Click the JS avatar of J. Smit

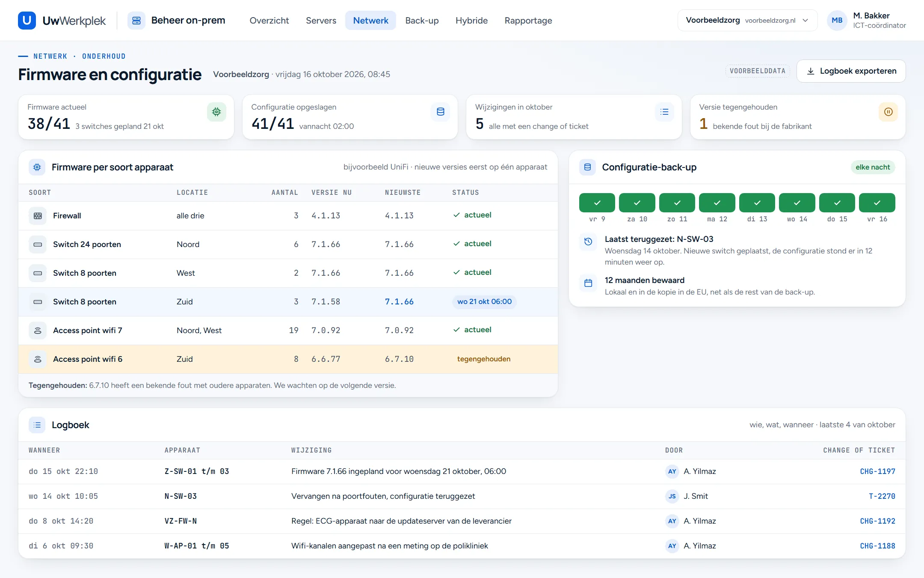(x=672, y=496)
